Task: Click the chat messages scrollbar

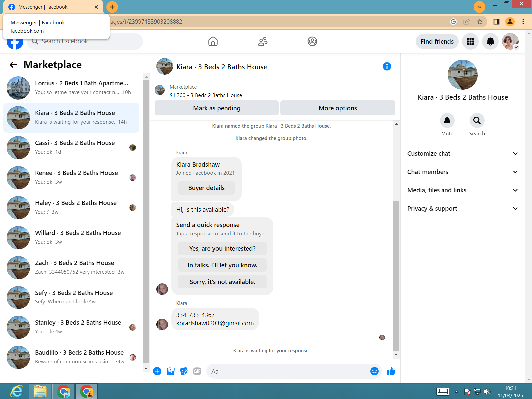Action: (396, 276)
